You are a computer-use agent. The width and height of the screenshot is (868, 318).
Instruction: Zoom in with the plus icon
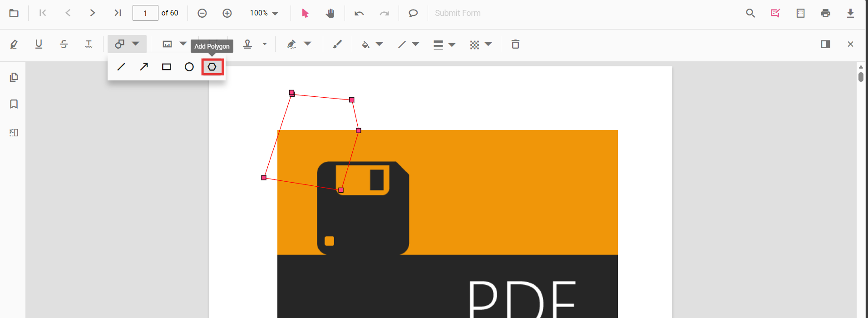[227, 13]
